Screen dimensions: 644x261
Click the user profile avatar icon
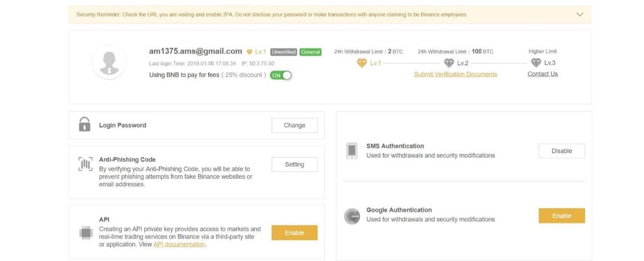tap(109, 62)
